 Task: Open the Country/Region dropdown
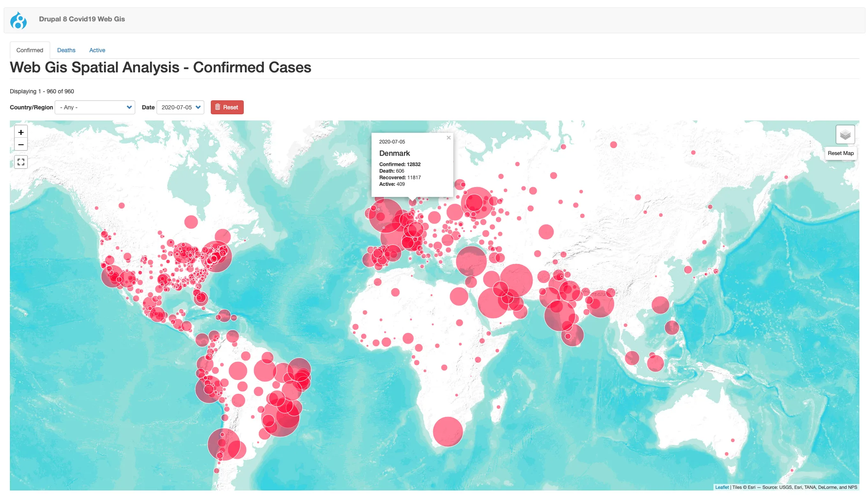click(x=95, y=107)
